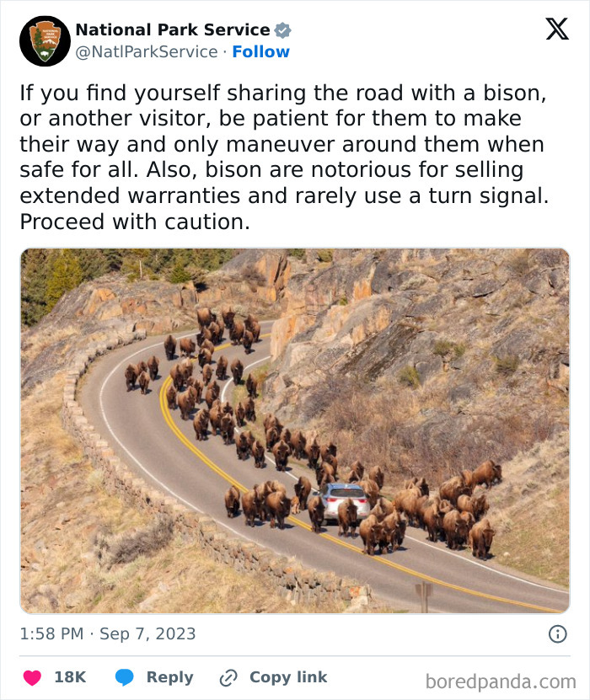Open the bison traffic jam photo
590x700 pixels.
pyautogui.click(x=295, y=430)
